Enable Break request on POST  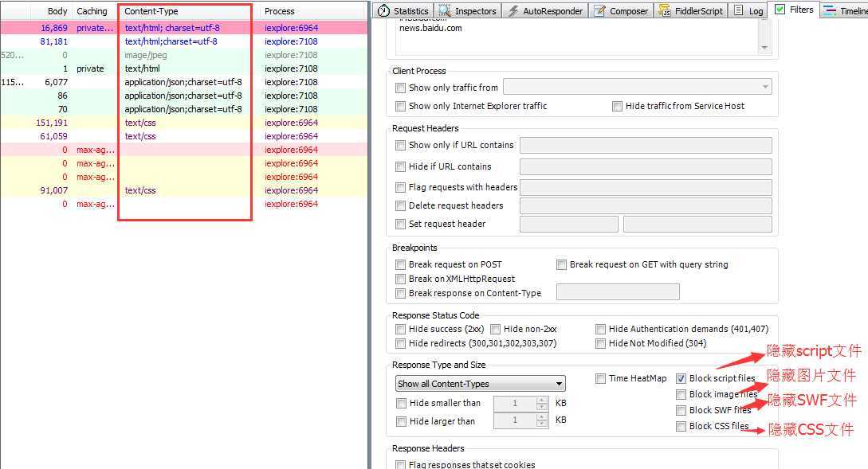coord(400,265)
